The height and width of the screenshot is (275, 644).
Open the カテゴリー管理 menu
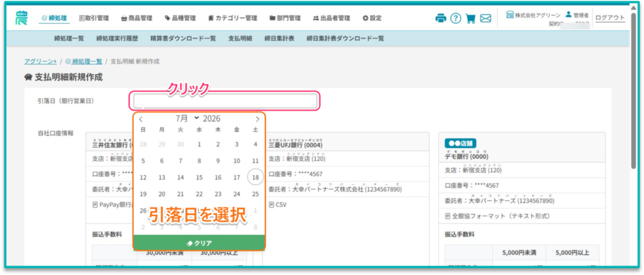pyautogui.click(x=233, y=18)
